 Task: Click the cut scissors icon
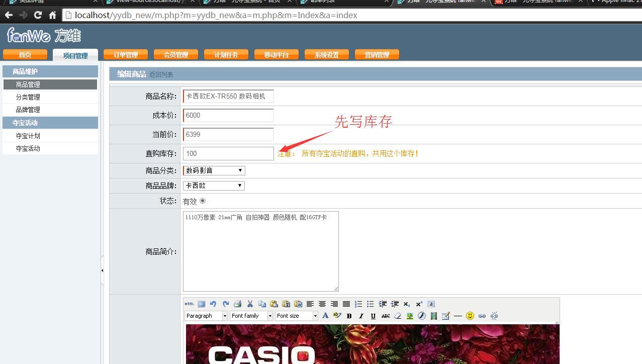[250, 304]
